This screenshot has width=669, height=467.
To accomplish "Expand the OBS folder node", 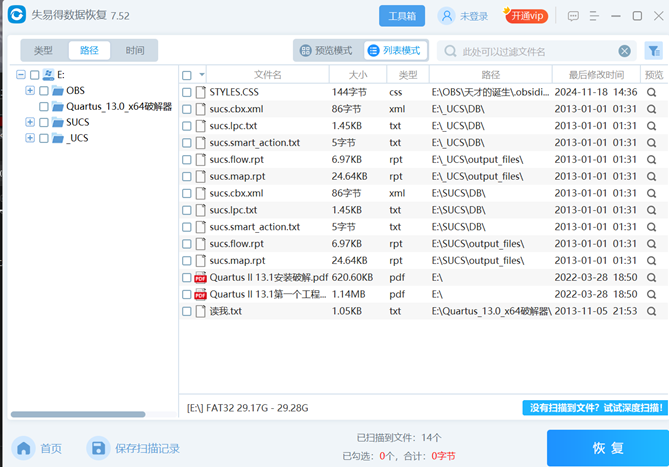I will [30, 90].
